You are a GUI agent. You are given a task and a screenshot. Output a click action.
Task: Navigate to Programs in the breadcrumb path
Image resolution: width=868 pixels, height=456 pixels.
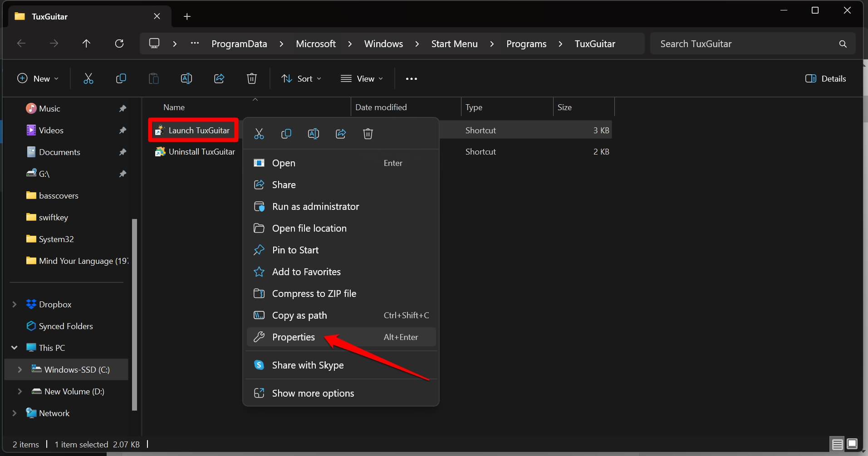pos(526,44)
